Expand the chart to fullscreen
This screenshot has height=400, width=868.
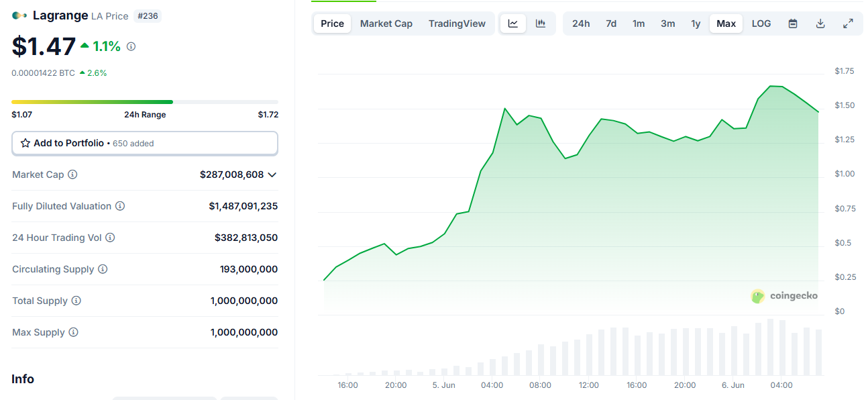848,23
